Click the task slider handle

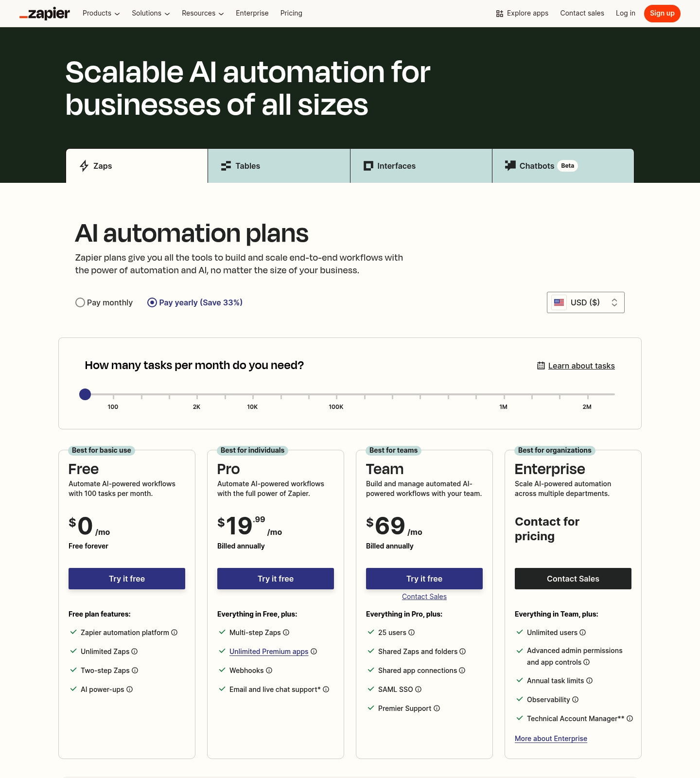[85, 394]
